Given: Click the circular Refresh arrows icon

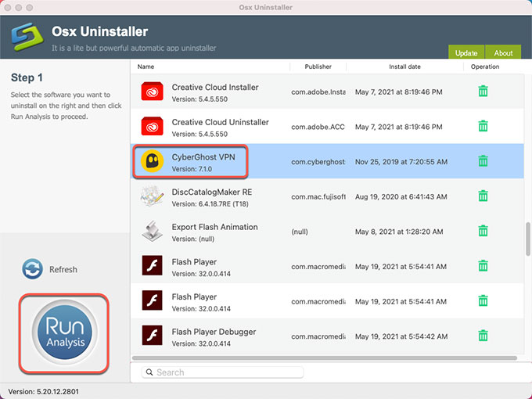Looking at the screenshot, I should 32,269.
